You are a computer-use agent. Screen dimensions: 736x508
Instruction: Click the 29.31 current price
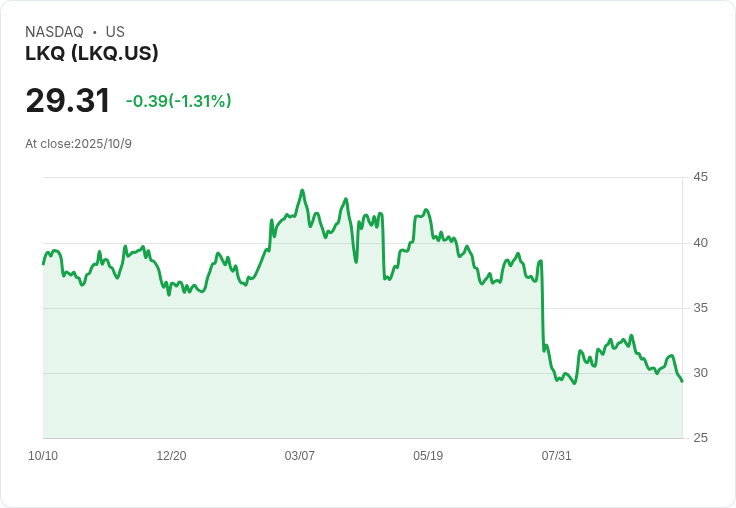[x=68, y=100]
